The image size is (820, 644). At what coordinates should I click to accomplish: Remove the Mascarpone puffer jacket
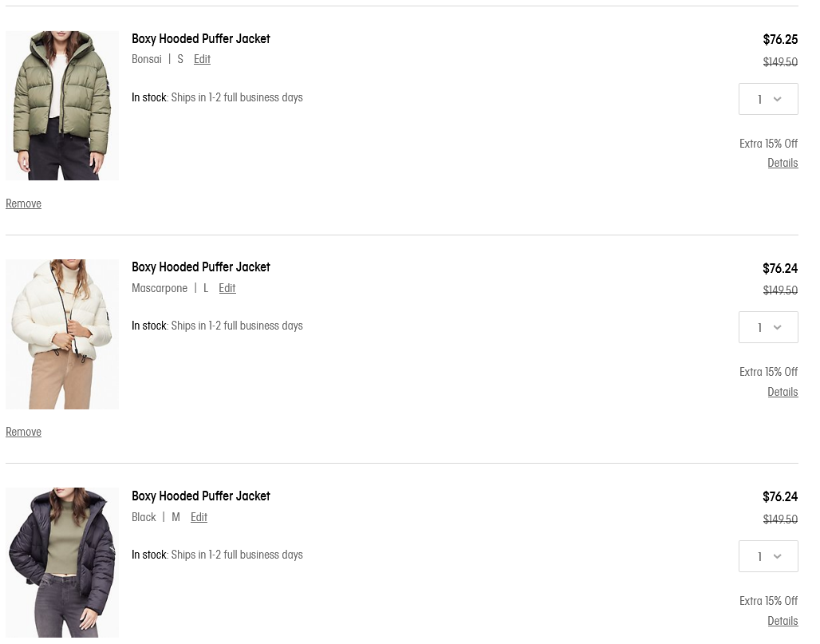[x=24, y=432]
